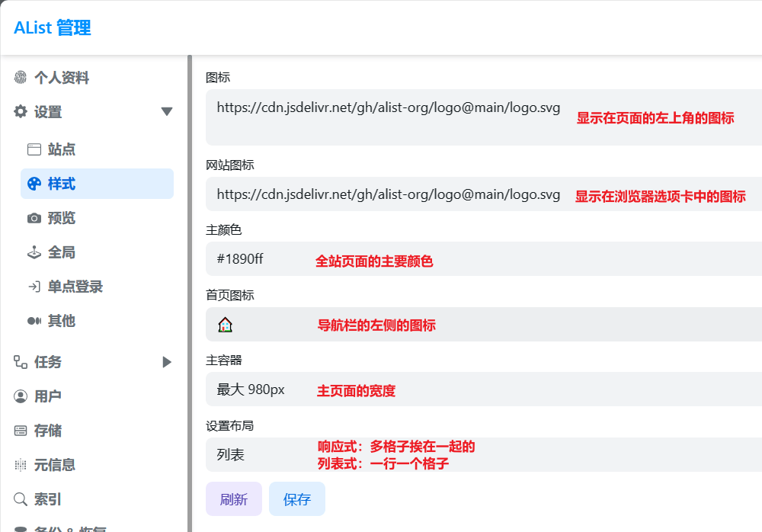Open the 存储 menu item
The width and height of the screenshot is (762, 532).
(x=48, y=431)
